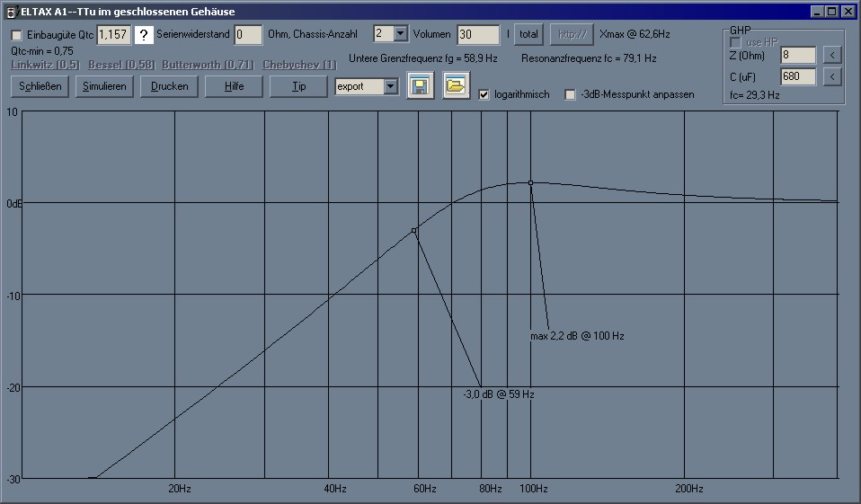Click the -3,0 dB point marker on curve

[414, 231]
